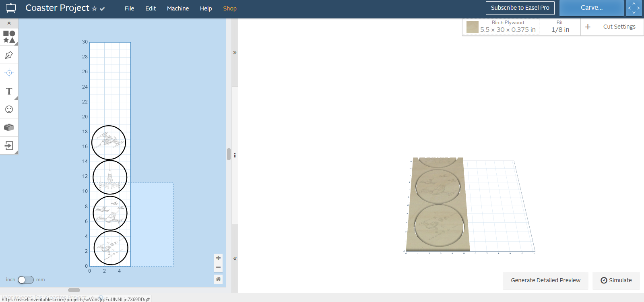Image resolution: width=644 pixels, height=302 pixels.
Task: Toggle units between inch and mm
Action: tap(26, 279)
